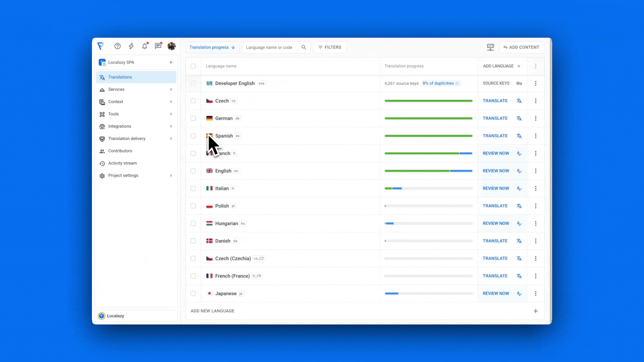The image size is (644, 362).
Task: Open the notifications bell
Action: [145, 46]
